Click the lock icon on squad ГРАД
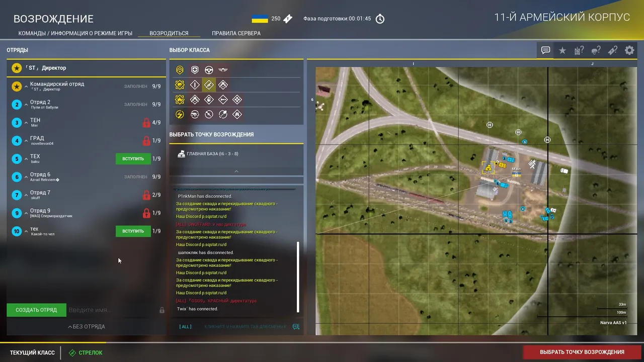The height and width of the screenshot is (362, 644). click(146, 141)
